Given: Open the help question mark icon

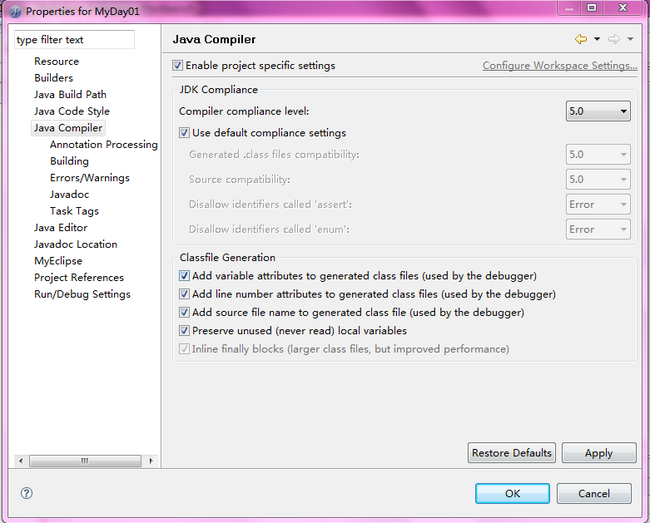Looking at the screenshot, I should point(27,493).
